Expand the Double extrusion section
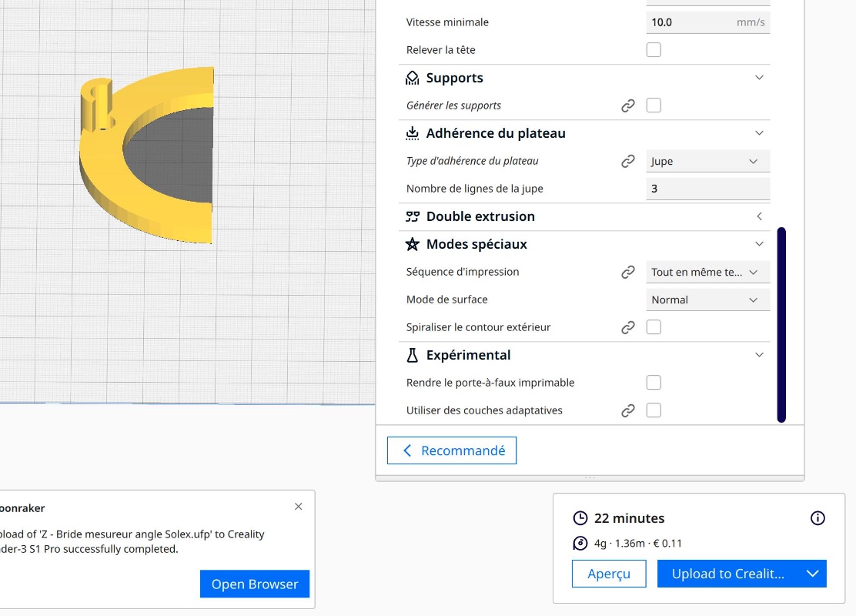The height and width of the screenshot is (616, 856). pyautogui.click(x=759, y=216)
